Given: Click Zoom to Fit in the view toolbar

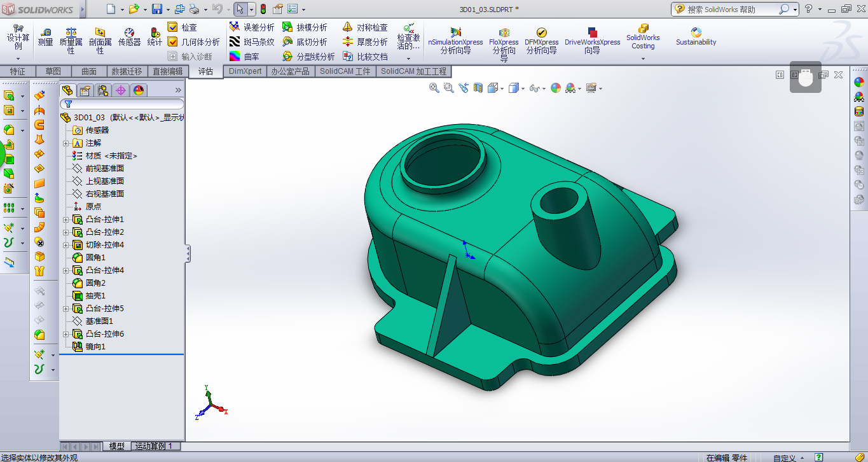Looking at the screenshot, I should point(434,88).
